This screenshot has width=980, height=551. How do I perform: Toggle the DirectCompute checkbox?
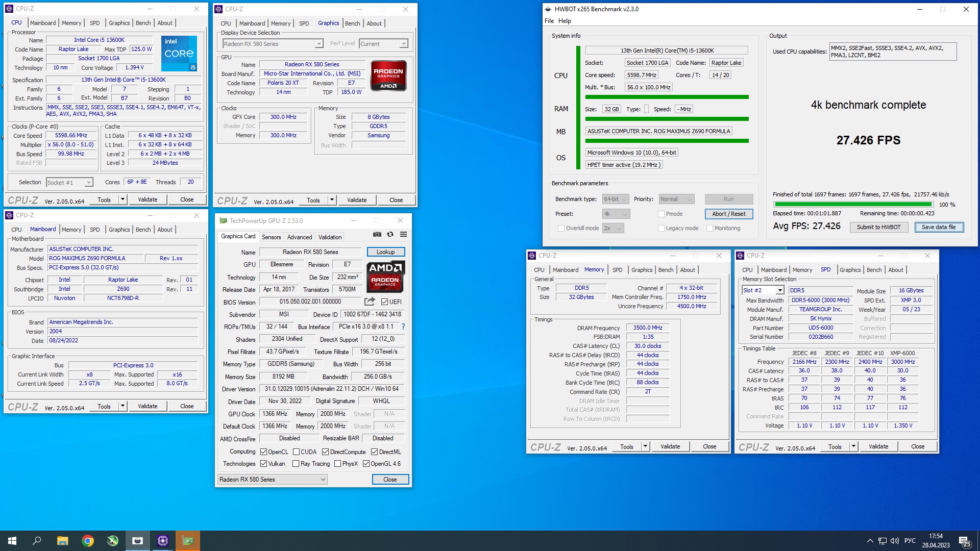tap(325, 452)
